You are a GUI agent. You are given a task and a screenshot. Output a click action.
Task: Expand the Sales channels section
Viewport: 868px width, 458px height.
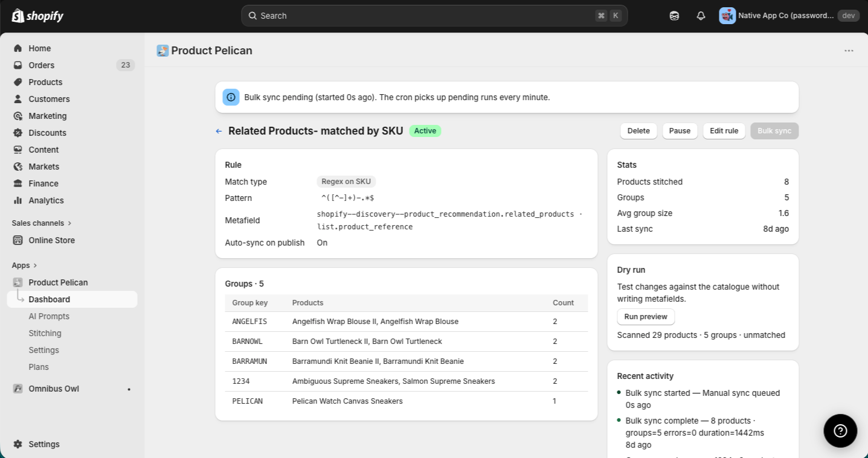point(42,223)
